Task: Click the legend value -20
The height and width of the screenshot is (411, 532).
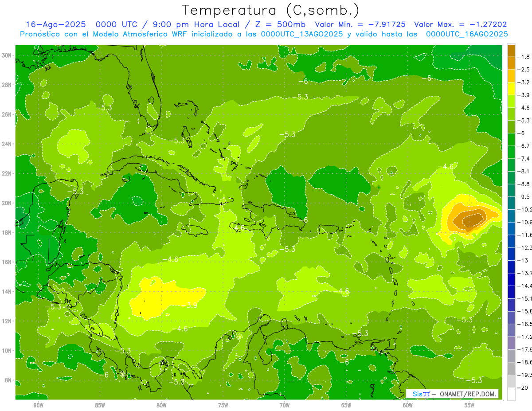Action: [x=522, y=388]
